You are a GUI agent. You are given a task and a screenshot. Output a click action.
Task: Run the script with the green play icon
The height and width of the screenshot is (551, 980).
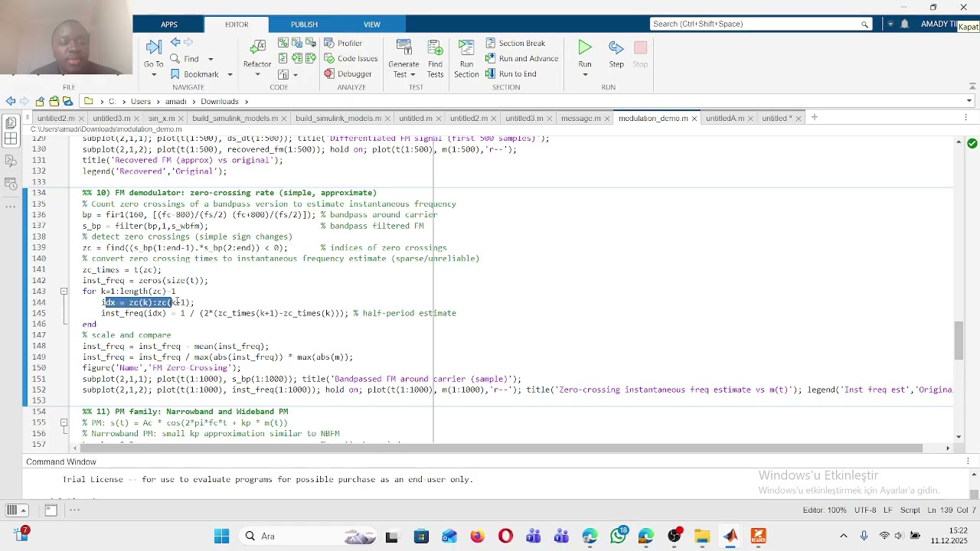pyautogui.click(x=585, y=47)
